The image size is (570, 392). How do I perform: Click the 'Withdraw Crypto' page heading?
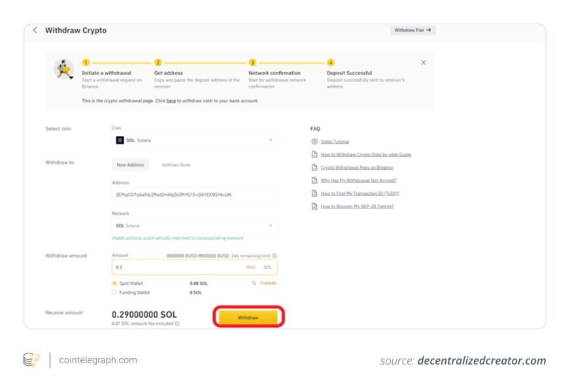(76, 31)
